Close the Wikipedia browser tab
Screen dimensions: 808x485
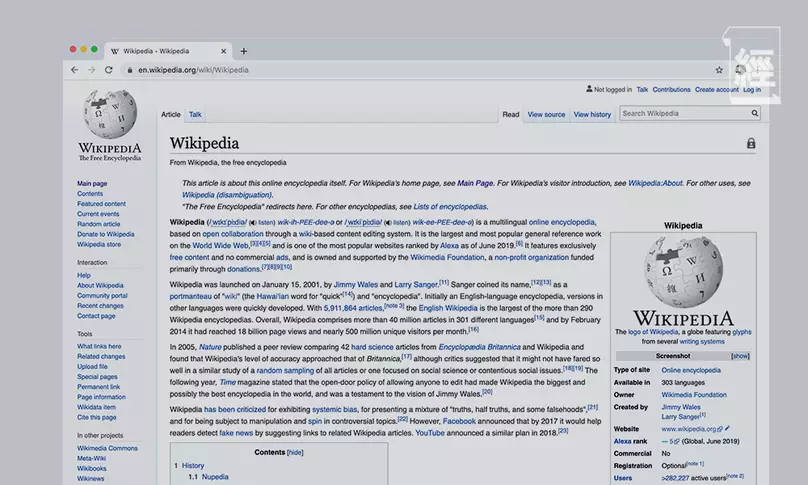point(223,51)
